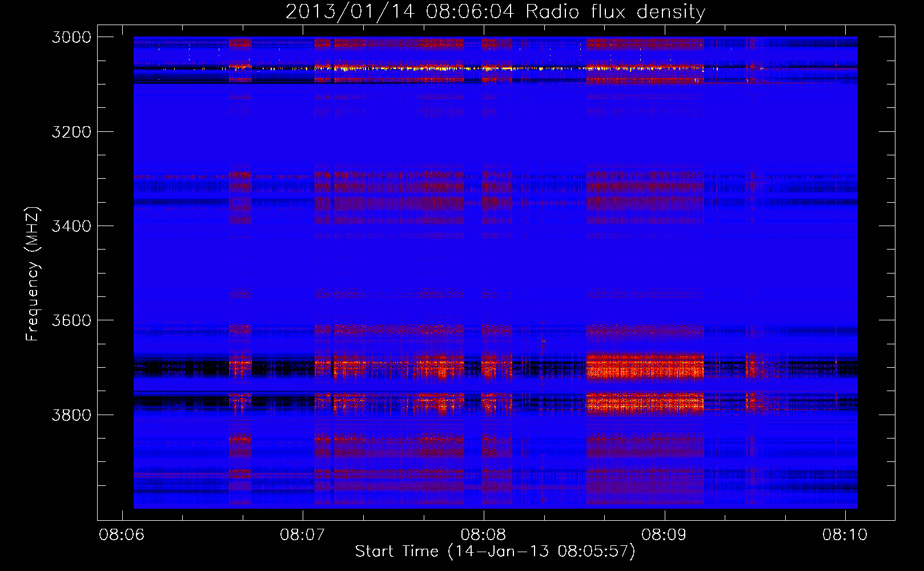
Task: Click the 08:08 time tick label
Action: pyautogui.click(x=484, y=534)
